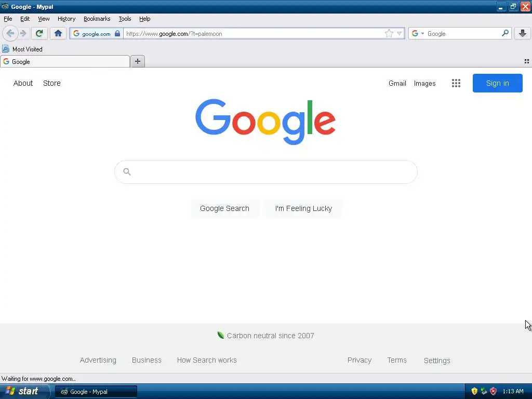Open the Images link
Image resolution: width=532 pixels, height=399 pixels.
click(x=425, y=83)
